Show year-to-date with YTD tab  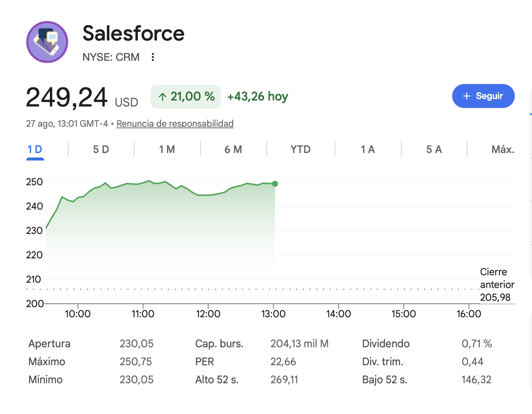coord(300,150)
